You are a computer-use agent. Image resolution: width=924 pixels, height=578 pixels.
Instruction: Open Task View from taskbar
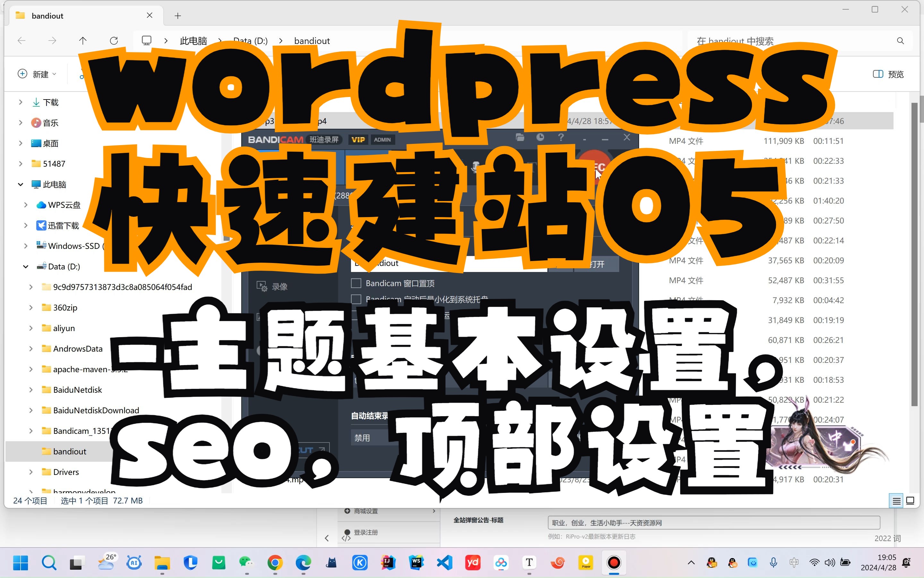[77, 563]
